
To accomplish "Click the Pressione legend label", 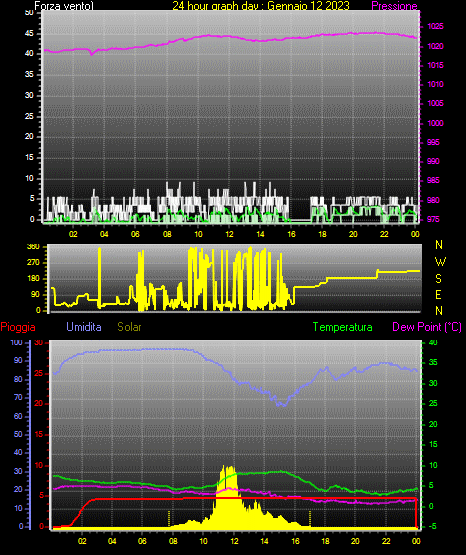I will [x=394, y=6].
